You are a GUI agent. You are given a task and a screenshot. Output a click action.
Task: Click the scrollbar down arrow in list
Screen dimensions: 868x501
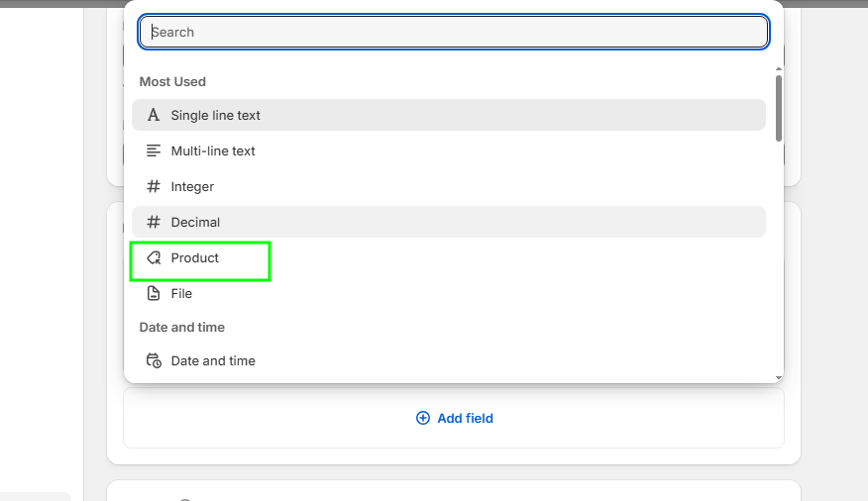pos(779,377)
